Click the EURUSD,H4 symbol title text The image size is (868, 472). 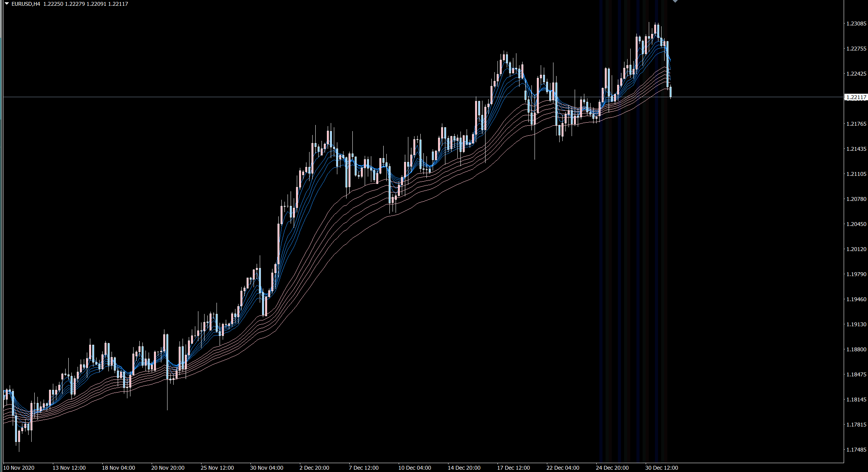pos(26,4)
